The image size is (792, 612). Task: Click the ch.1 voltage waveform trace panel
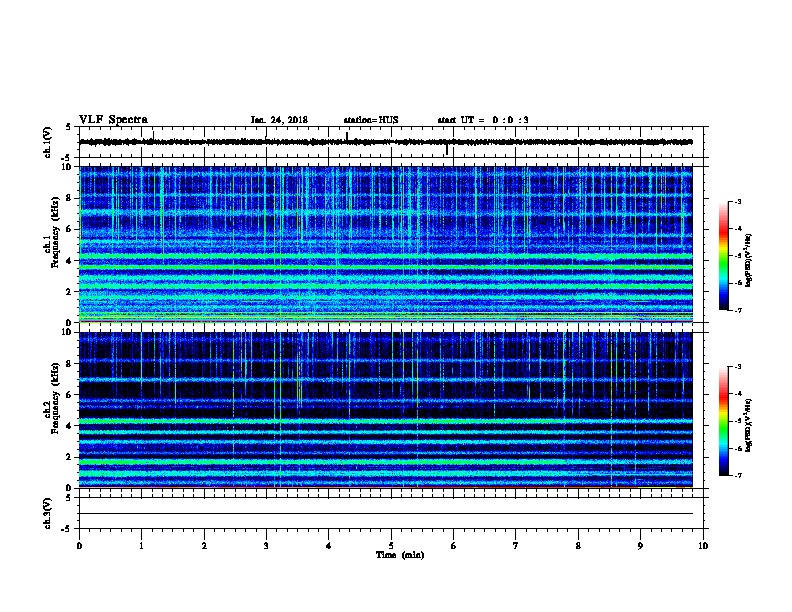coord(391,142)
